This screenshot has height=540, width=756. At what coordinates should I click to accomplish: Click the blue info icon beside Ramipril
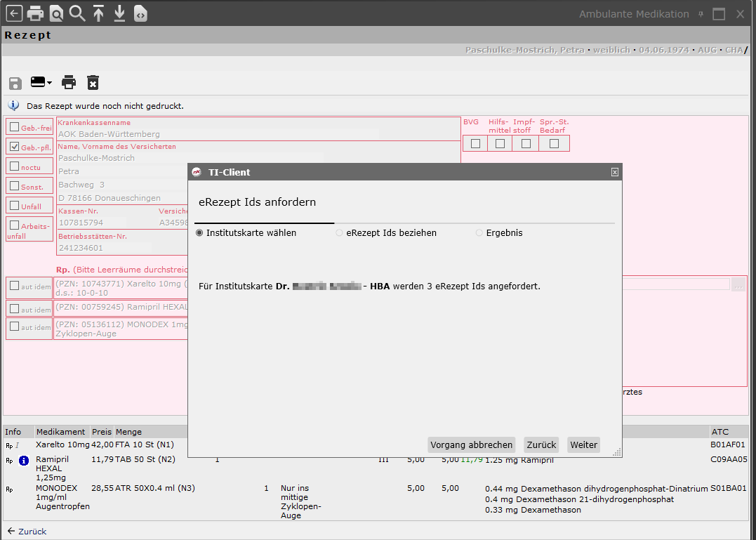tap(23, 461)
